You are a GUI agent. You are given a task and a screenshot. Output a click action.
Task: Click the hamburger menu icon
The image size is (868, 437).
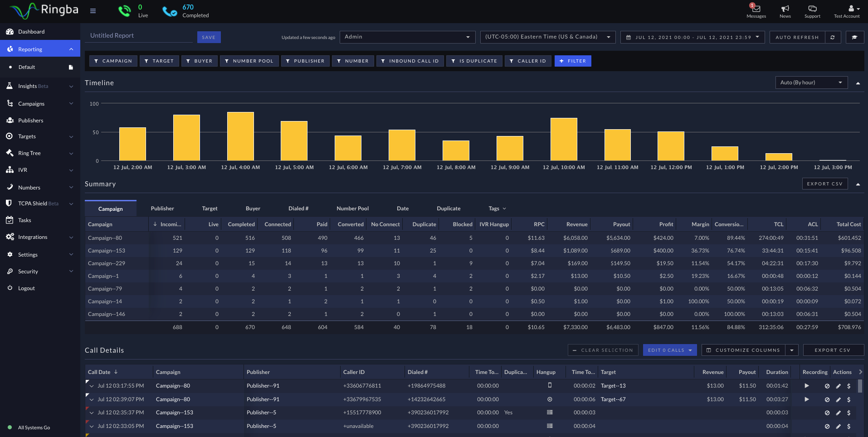(93, 11)
